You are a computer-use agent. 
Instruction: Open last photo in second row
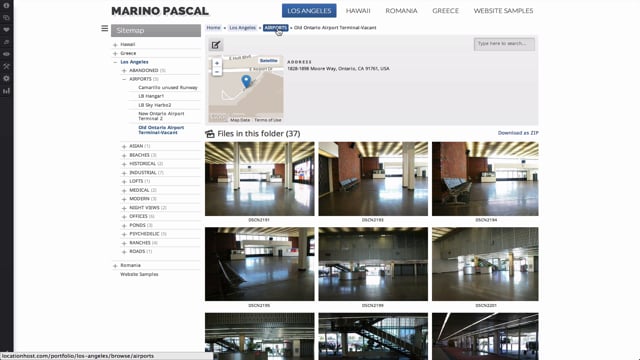pos(485,264)
